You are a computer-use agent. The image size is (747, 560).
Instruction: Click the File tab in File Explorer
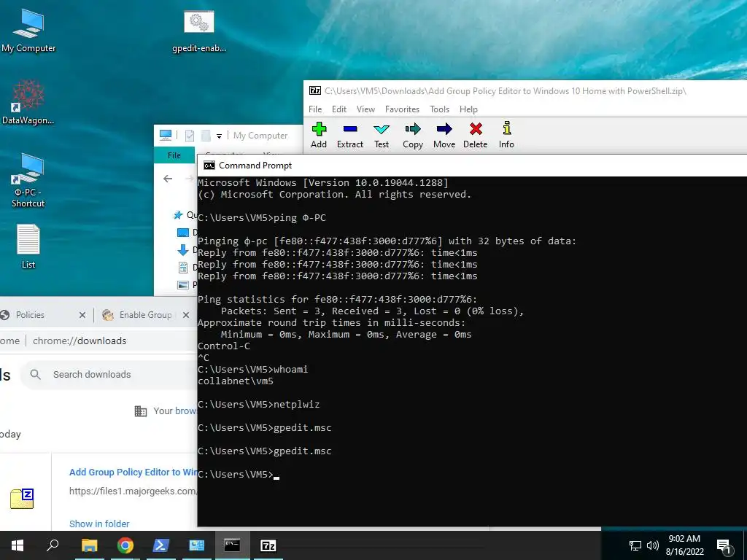[174, 155]
